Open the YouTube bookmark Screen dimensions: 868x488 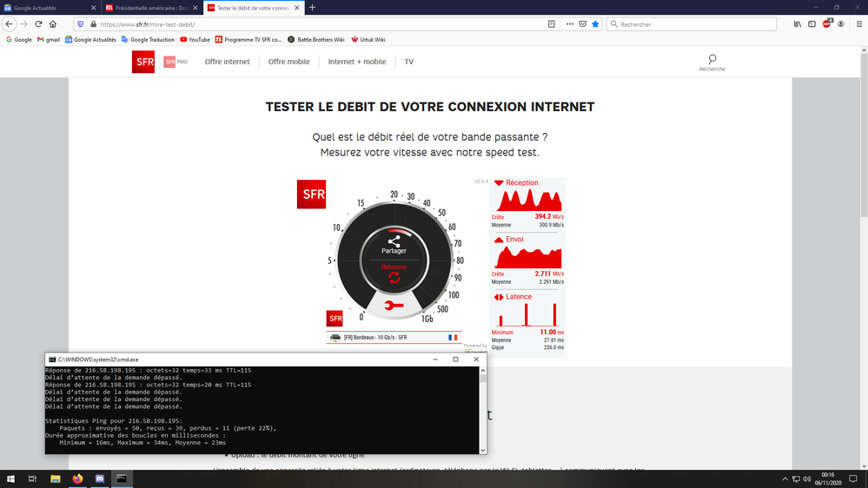point(195,40)
